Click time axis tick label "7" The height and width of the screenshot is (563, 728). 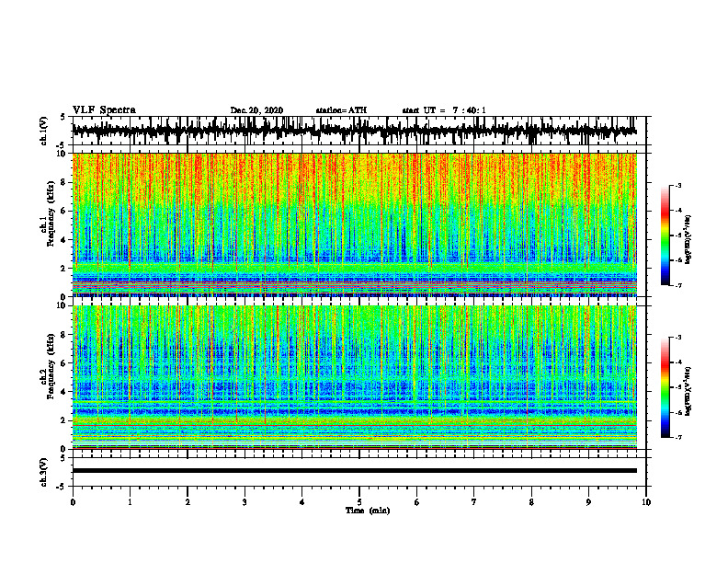(474, 502)
